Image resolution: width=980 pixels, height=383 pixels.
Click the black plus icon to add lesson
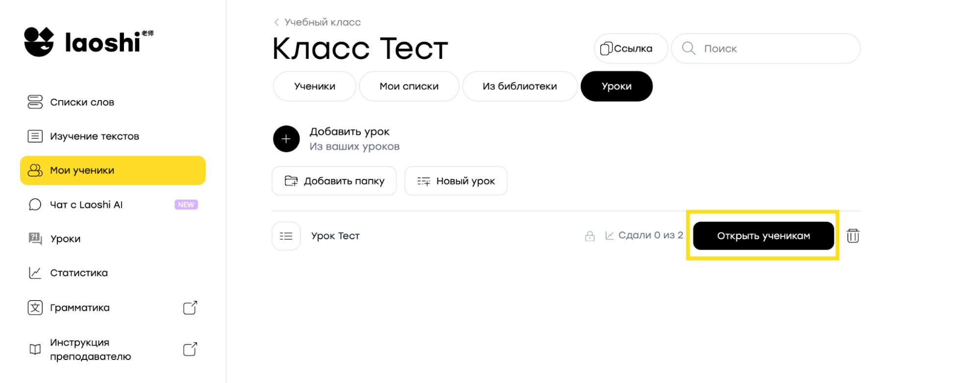click(x=286, y=139)
